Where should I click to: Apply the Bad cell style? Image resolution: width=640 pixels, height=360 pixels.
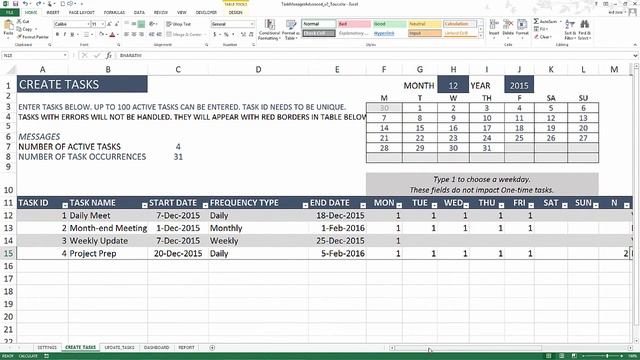pyautogui.click(x=354, y=24)
